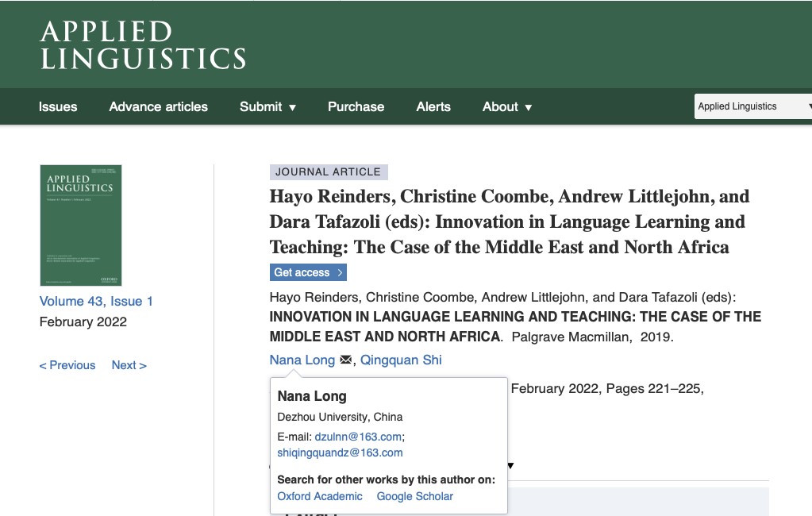Go to the Previous article
The image size is (812, 516).
[67, 365]
